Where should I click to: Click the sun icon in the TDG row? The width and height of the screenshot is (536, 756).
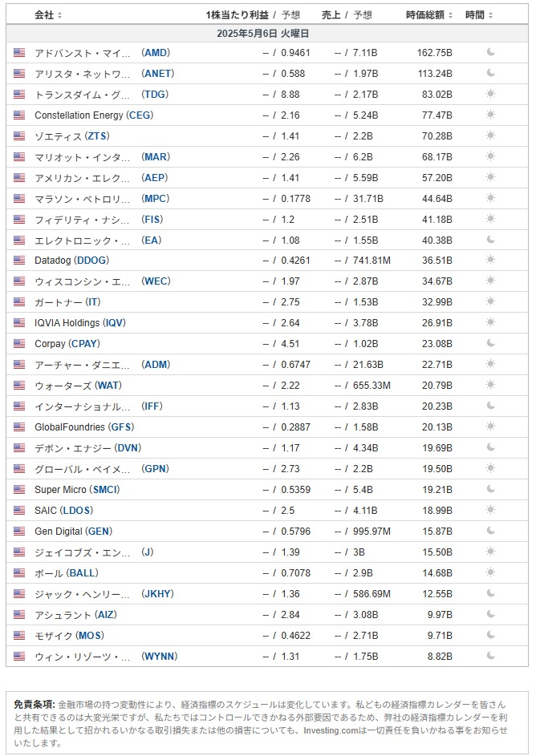pyautogui.click(x=490, y=94)
